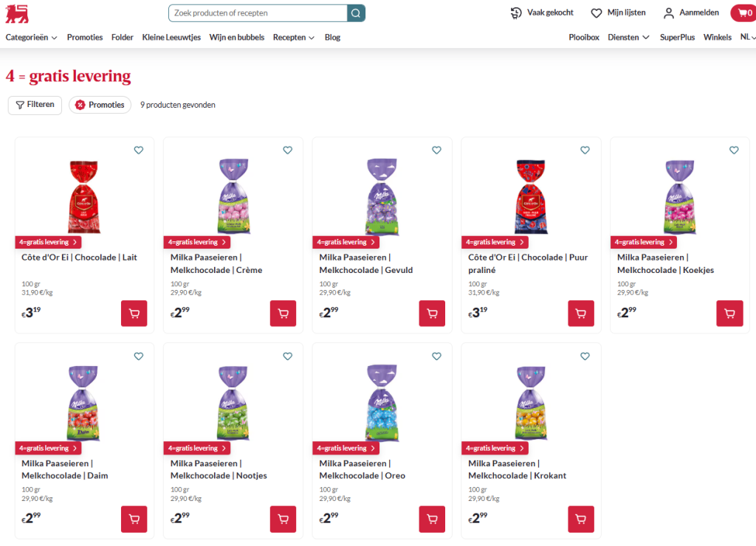This screenshot has width=756, height=546.
Task: Open the SuperPlus link
Action: click(x=678, y=37)
